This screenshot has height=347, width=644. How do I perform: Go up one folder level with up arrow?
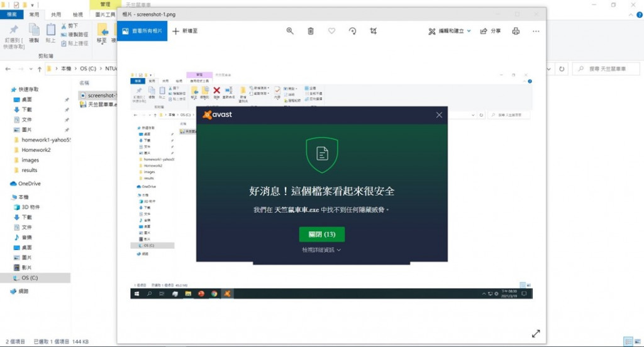[40, 69]
